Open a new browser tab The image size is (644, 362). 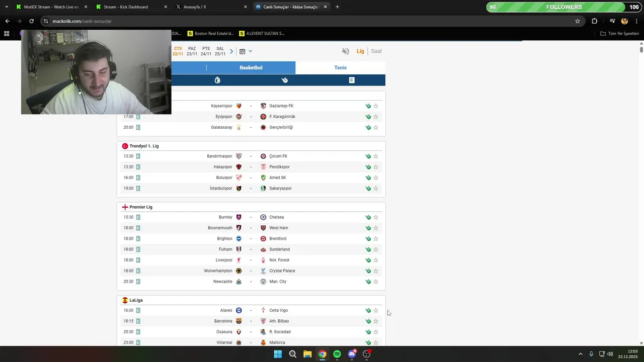(x=337, y=7)
